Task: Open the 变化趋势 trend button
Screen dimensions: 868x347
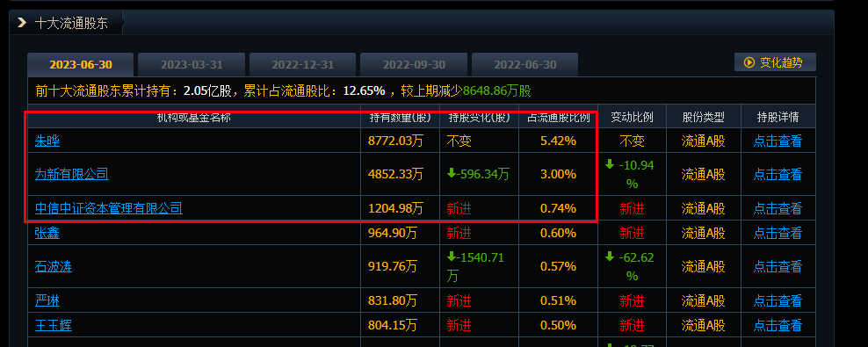Action: (x=775, y=62)
